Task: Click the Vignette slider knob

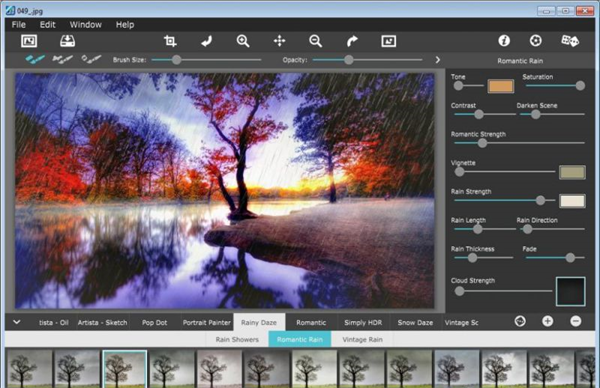Action: (x=460, y=172)
